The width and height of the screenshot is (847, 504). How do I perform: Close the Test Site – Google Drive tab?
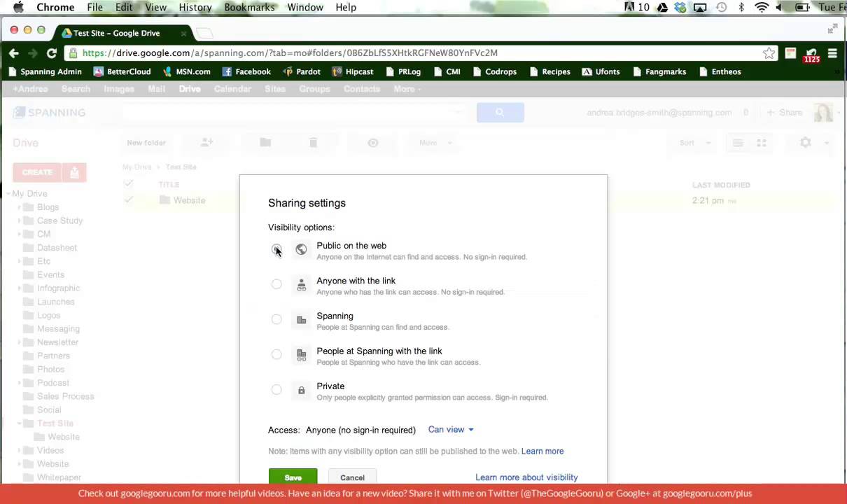(183, 33)
